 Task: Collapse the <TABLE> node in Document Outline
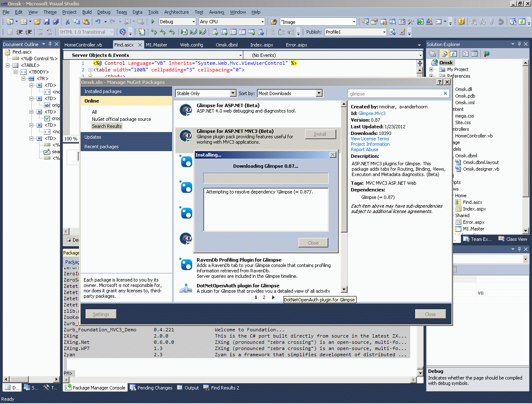[8, 65]
